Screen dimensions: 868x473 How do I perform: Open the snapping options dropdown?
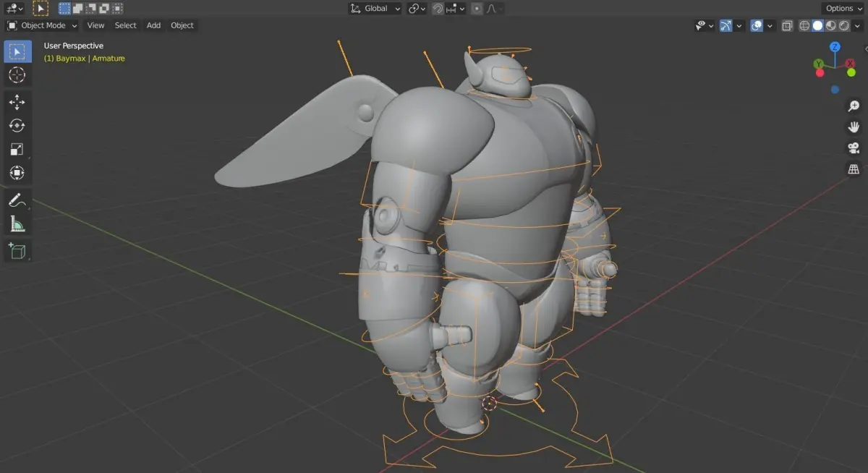456,9
